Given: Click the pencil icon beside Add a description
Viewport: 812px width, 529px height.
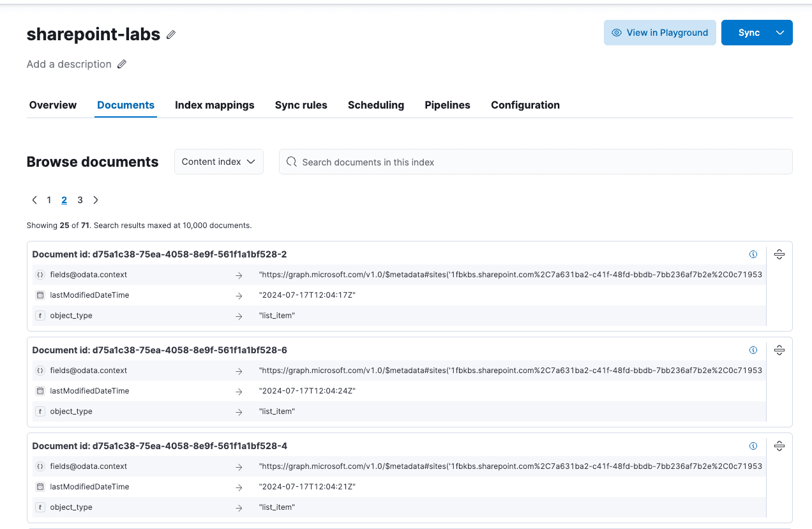Looking at the screenshot, I should tap(121, 64).
